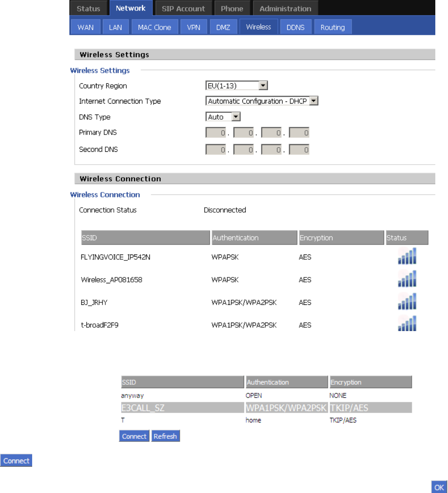448x493 pixels.
Task: Click the home authentication cell
Action: point(253,420)
